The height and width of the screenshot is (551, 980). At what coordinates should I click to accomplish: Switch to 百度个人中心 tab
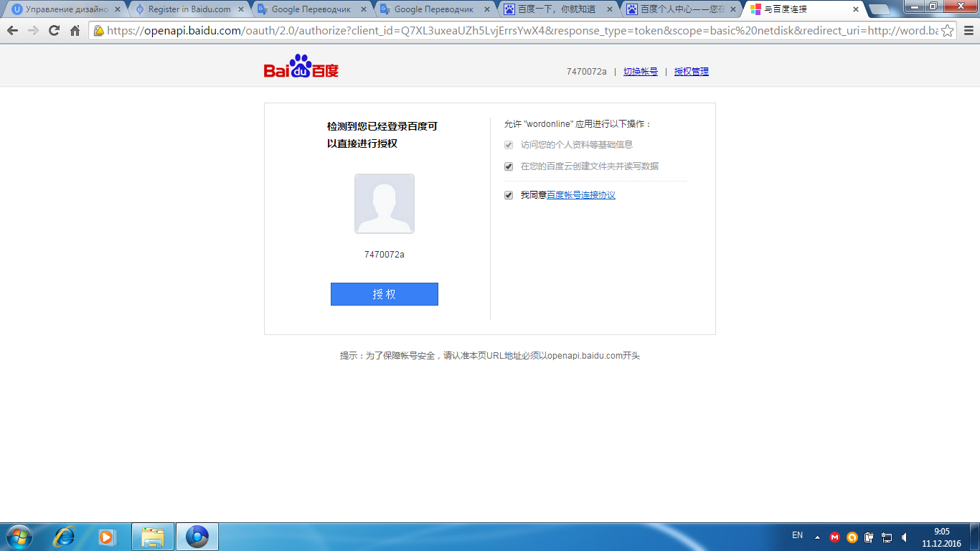[x=679, y=9]
